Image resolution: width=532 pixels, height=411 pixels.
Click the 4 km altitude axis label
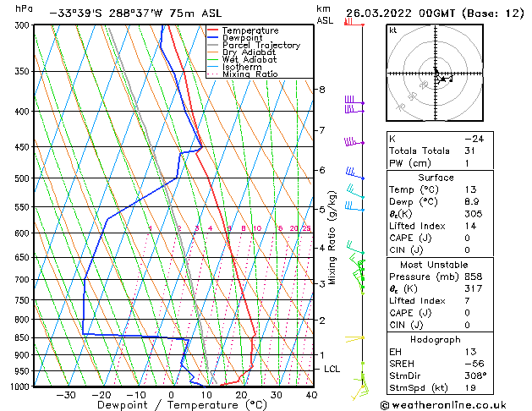coord(321,248)
